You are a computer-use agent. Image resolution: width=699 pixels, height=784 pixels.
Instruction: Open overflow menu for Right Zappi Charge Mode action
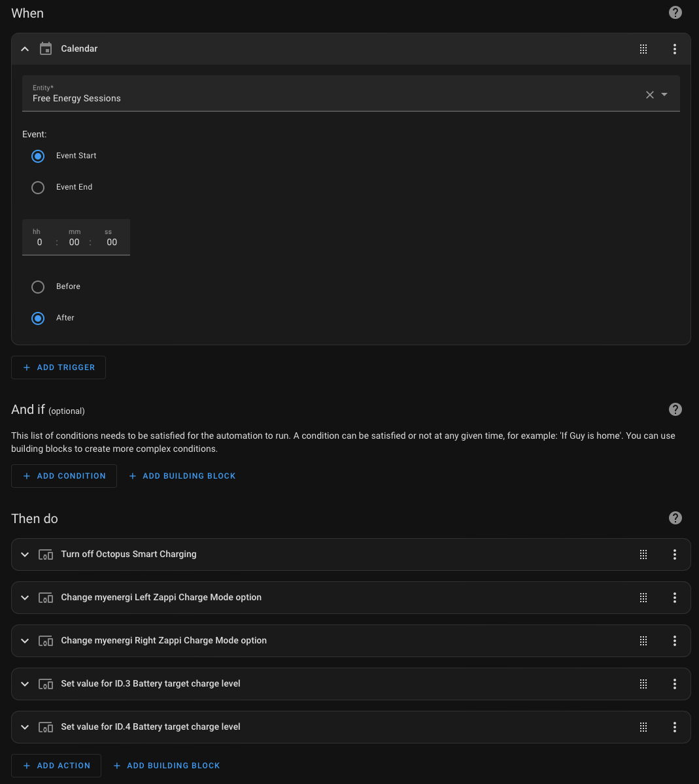click(675, 641)
